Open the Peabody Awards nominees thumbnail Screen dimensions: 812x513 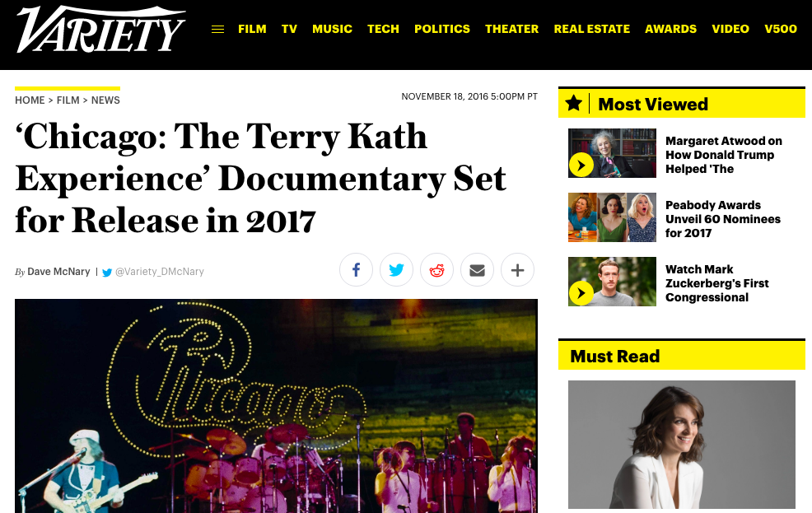point(612,217)
